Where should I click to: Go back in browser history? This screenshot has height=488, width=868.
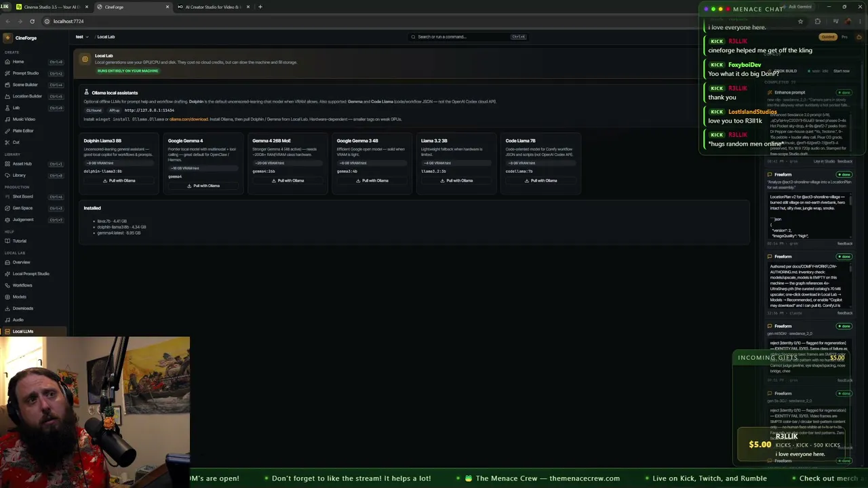7,21
